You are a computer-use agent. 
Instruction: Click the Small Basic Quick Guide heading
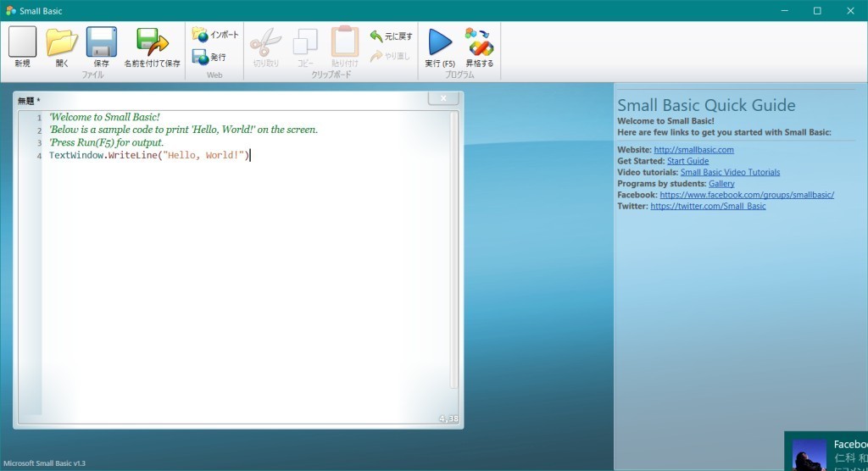(x=706, y=105)
